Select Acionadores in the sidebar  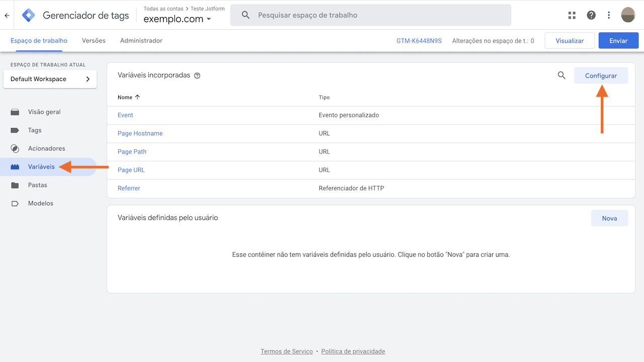tap(47, 148)
